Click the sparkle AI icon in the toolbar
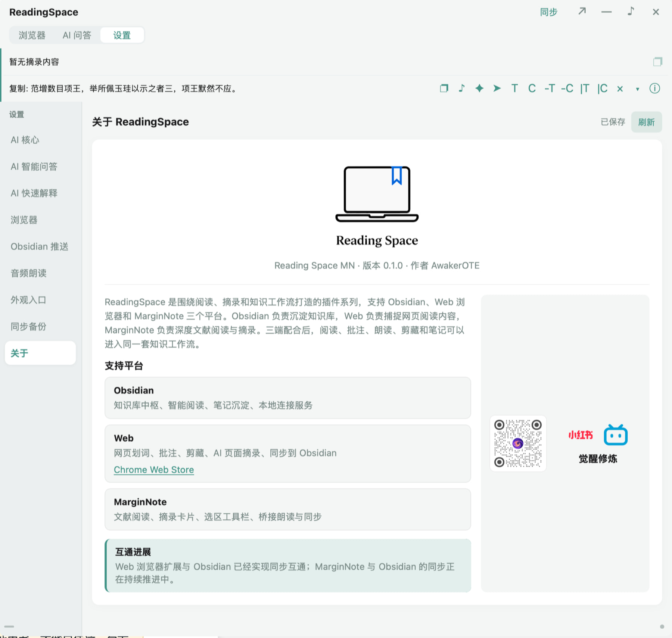672x638 pixels. (479, 88)
